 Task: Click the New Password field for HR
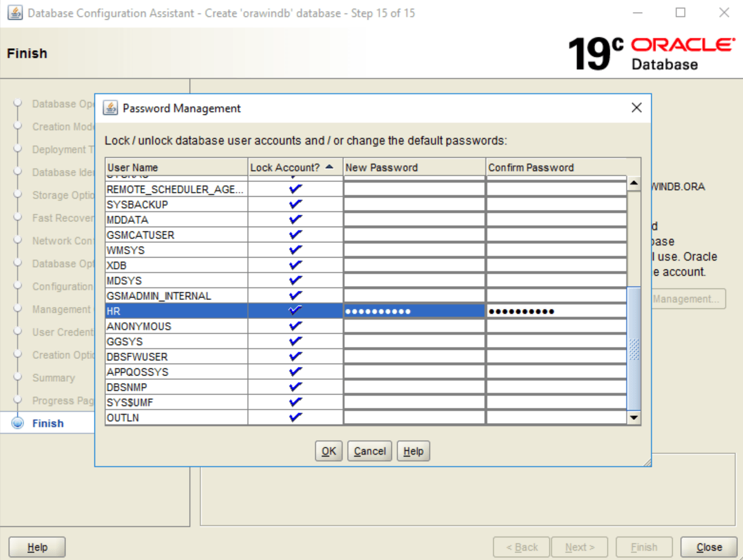pyautogui.click(x=414, y=311)
